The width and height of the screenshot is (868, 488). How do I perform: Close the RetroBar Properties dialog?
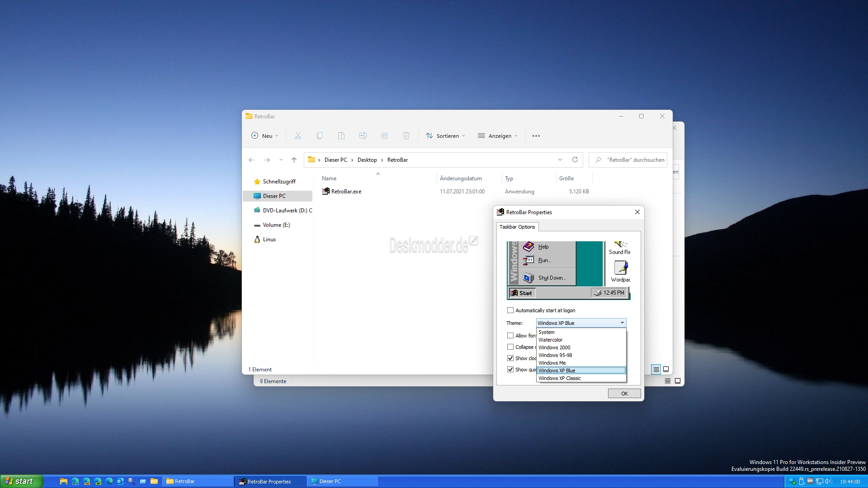tap(637, 212)
